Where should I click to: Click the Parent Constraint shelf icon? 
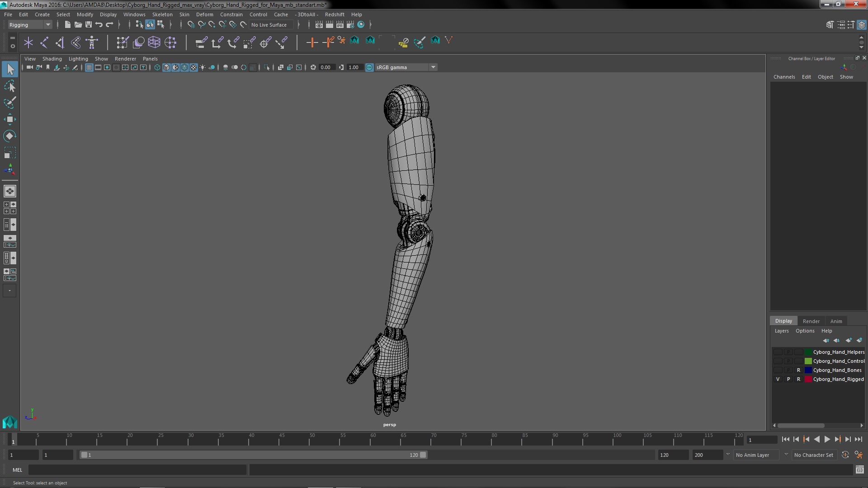point(201,42)
